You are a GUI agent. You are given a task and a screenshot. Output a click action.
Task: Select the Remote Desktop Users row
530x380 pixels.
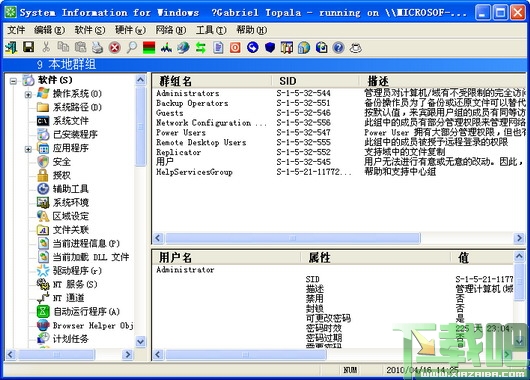(339, 142)
